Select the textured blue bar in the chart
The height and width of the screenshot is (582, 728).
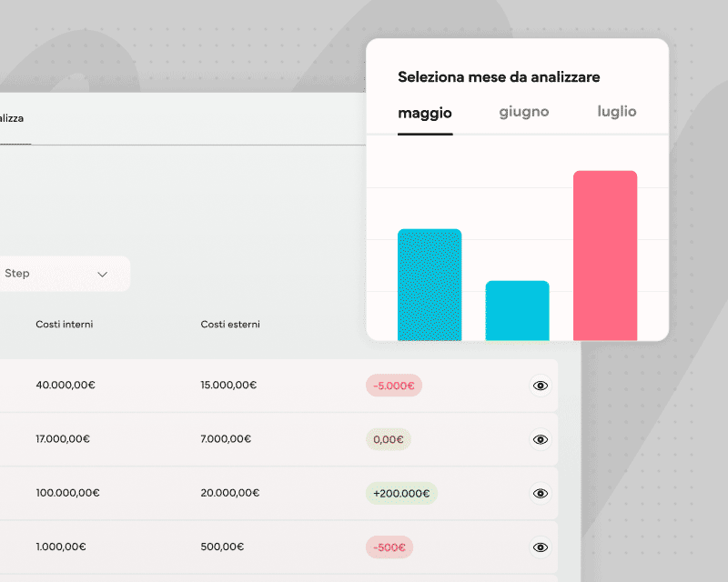tap(430, 285)
